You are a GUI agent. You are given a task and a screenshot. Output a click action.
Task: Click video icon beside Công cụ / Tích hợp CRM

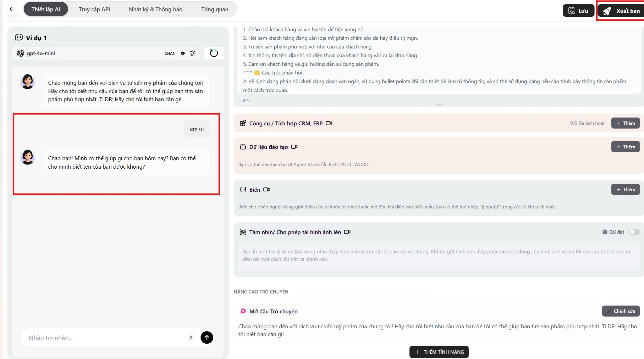[329, 123]
